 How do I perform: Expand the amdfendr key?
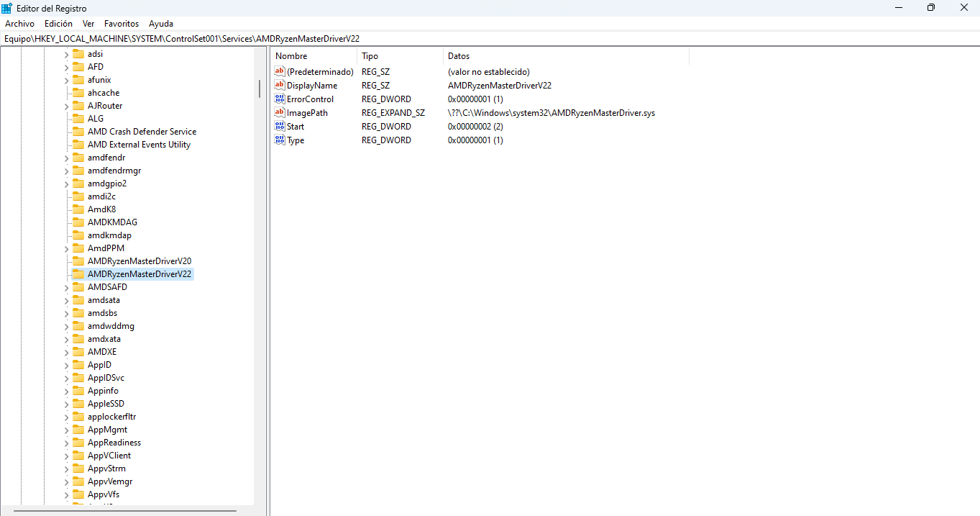66,158
